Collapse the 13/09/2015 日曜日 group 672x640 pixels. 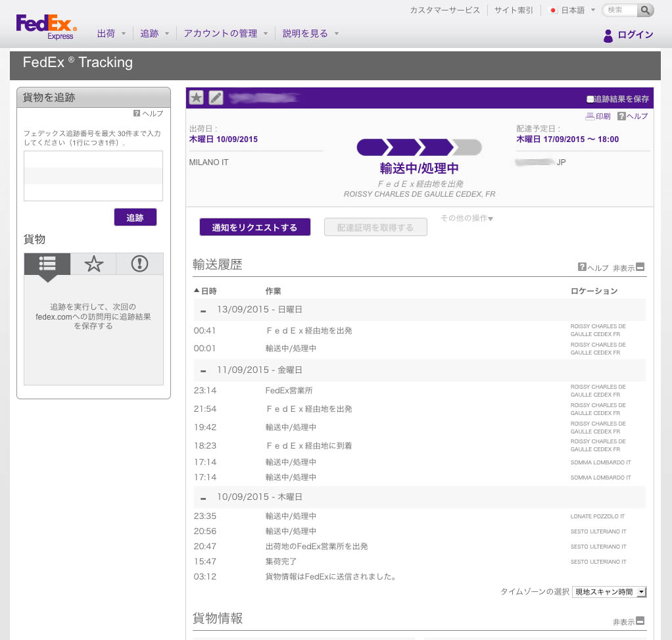[203, 310]
